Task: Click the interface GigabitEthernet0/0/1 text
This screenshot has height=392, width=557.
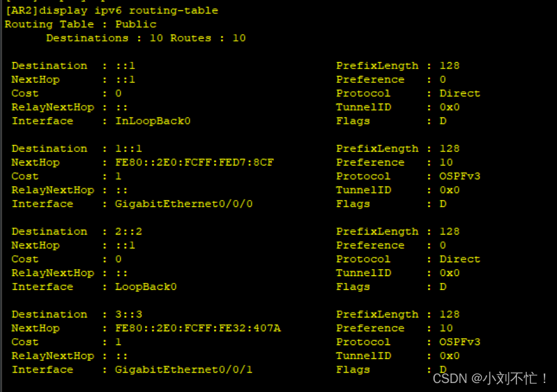Action: 184,370
